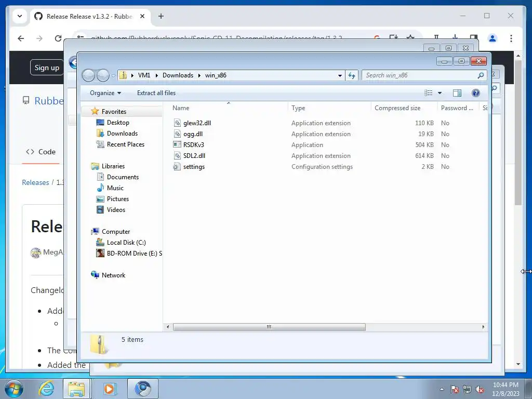Viewport: 532px width, 399px height.
Task: Select Favorites heading in sidebar
Action: (114, 111)
